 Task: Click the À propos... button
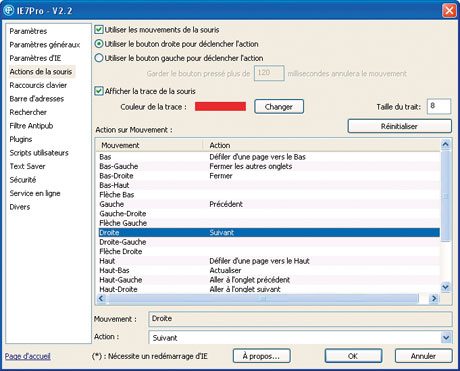click(x=262, y=356)
